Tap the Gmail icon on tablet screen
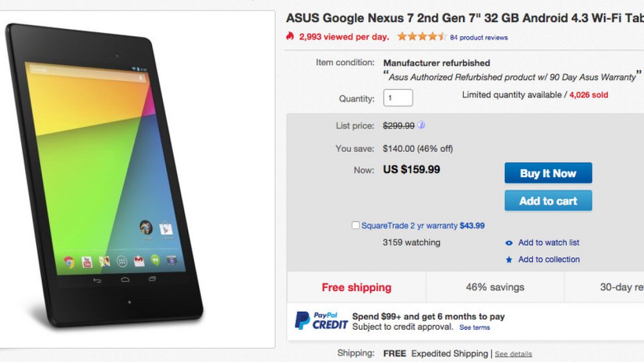Image resolution: width=644 pixels, height=362 pixels. pyautogui.click(x=139, y=261)
